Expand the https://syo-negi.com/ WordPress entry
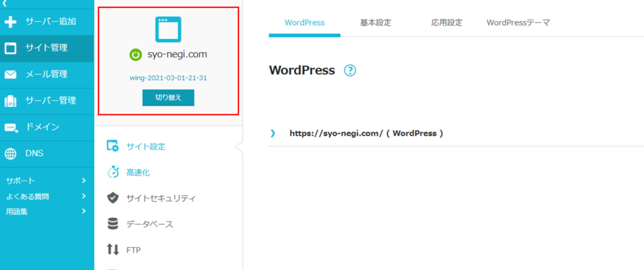The width and height of the screenshot is (644, 270). [x=273, y=133]
